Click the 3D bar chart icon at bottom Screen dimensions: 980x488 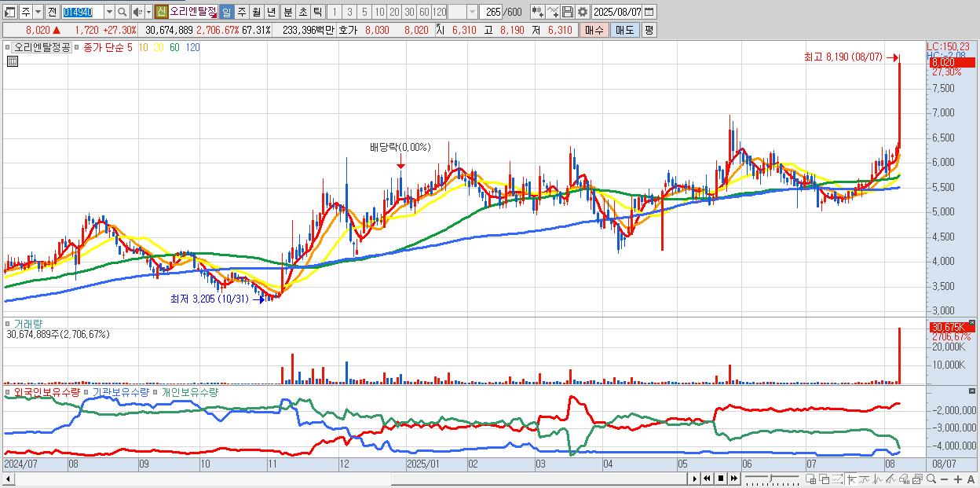[x=904, y=479]
